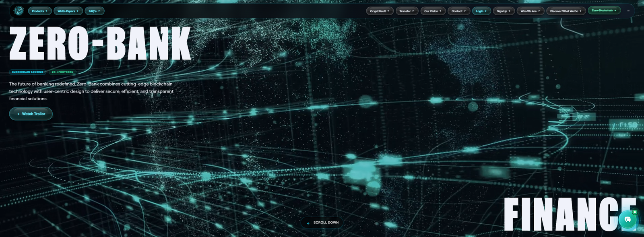Click the Scroll Down button
The width and height of the screenshot is (644, 237).
322,223
